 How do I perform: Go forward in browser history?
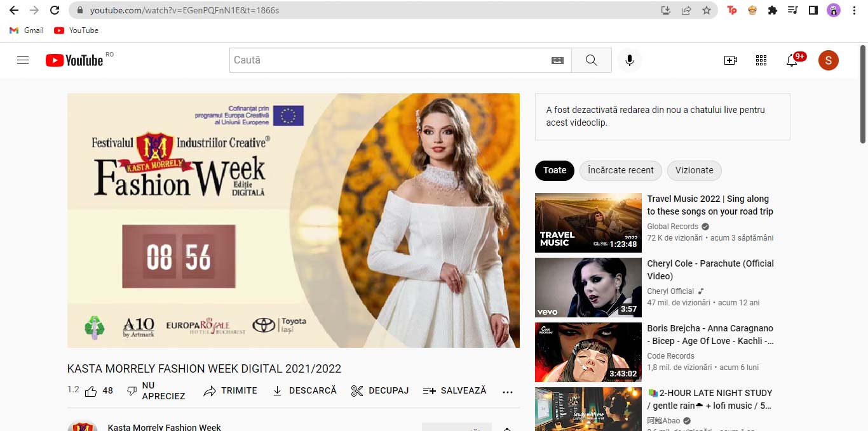[x=34, y=10]
